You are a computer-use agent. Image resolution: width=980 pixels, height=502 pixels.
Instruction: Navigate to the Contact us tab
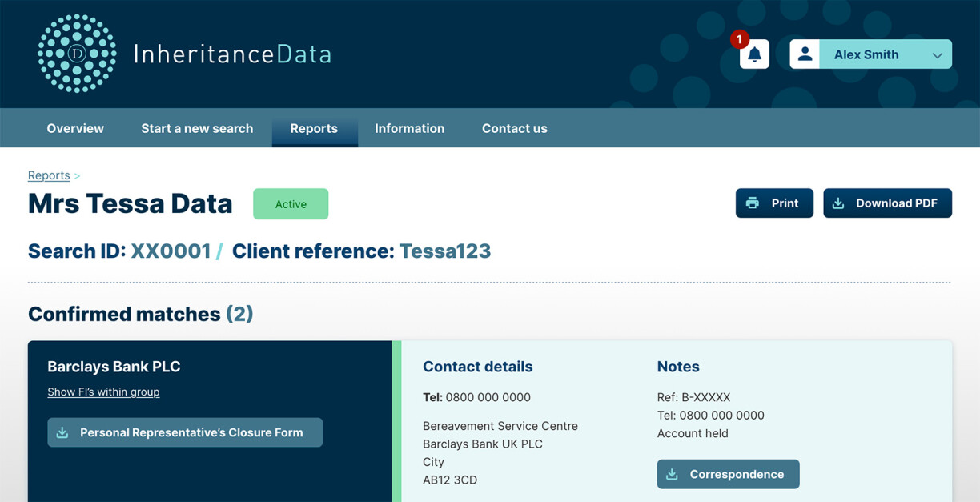pyautogui.click(x=514, y=128)
